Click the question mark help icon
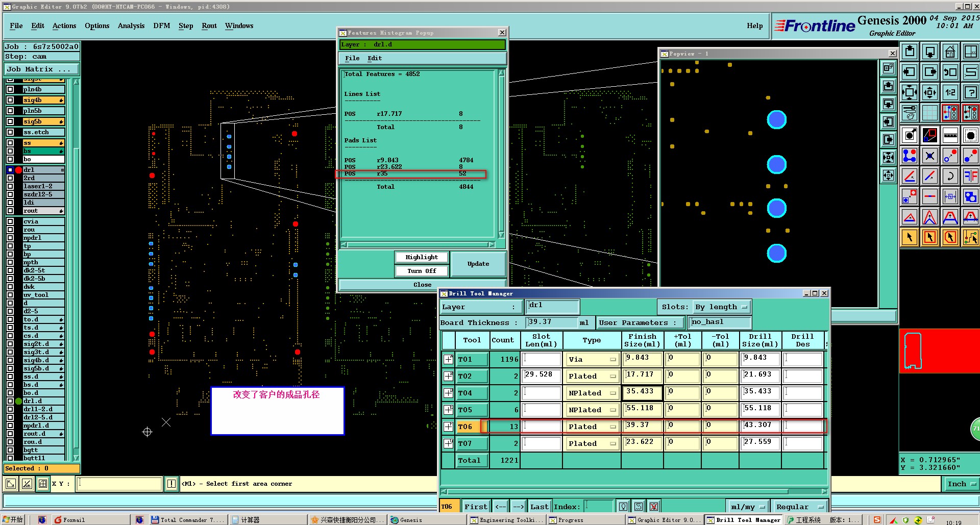The height and width of the screenshot is (525, 980). tap(970, 92)
